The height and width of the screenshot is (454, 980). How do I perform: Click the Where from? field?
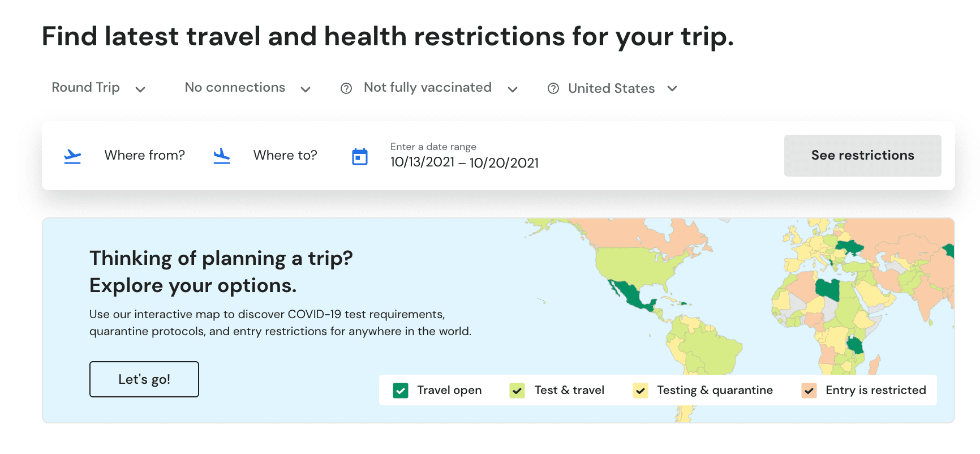144,155
